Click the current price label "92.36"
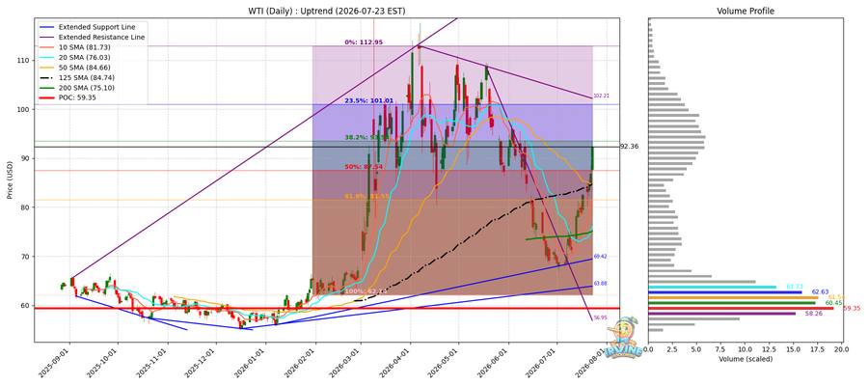 coord(631,147)
